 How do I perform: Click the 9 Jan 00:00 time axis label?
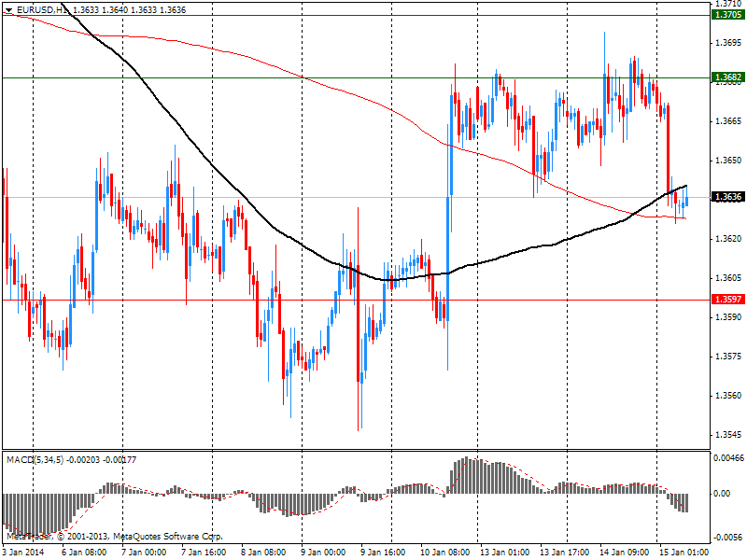[x=323, y=552]
